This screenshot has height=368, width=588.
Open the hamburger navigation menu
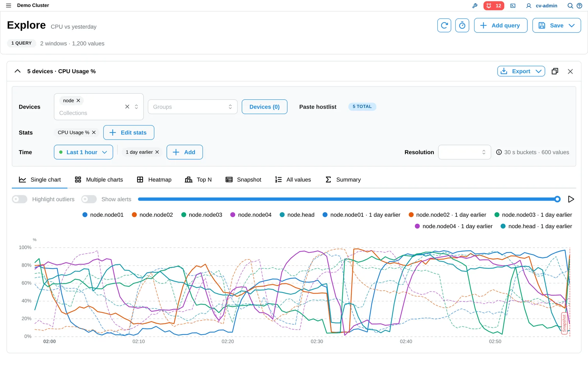click(9, 6)
